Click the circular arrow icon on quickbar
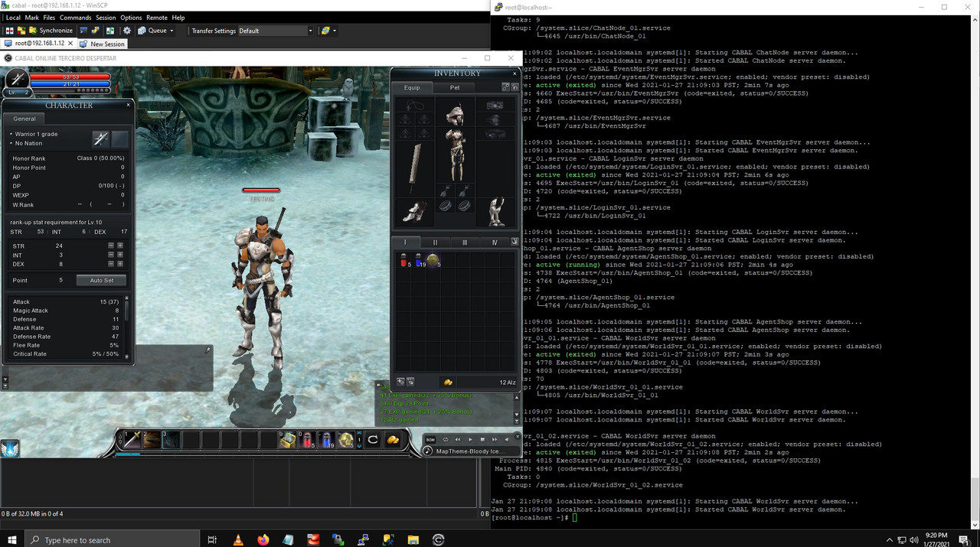Viewport: 980px width, 547px height. coord(372,439)
